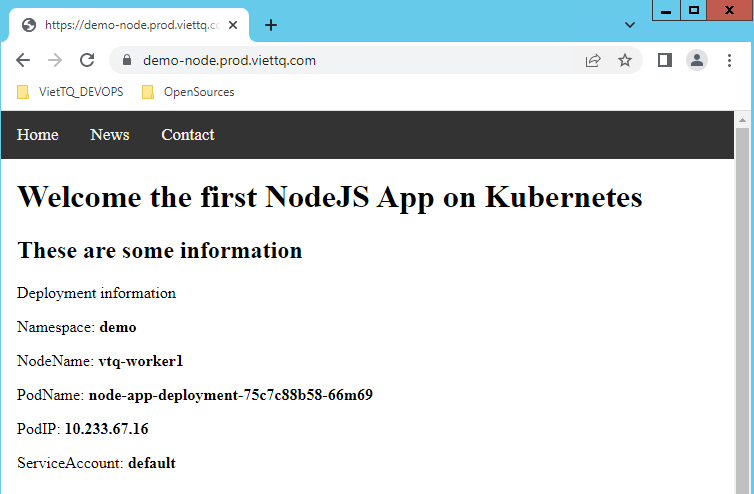The image size is (754, 494).
Task: Click the forward navigation arrow
Action: [55, 60]
